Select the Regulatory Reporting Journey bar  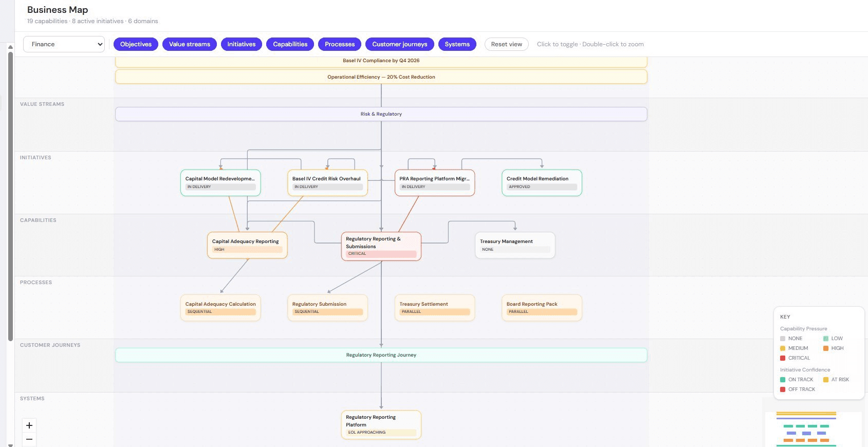pos(381,355)
